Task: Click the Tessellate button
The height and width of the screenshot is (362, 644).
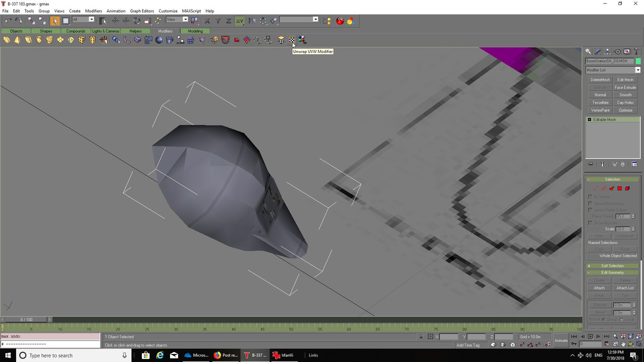Action: click(x=600, y=103)
